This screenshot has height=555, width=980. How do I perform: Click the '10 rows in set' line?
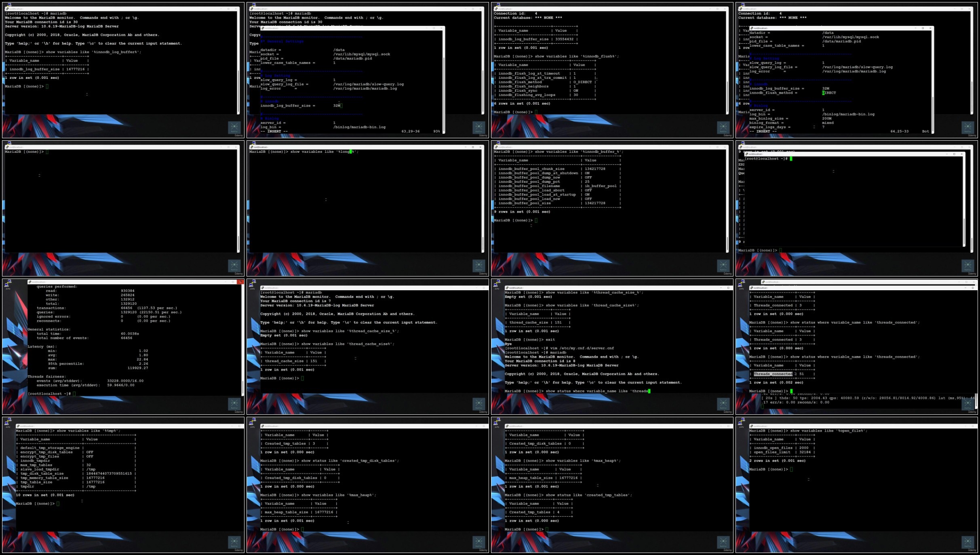pos(45,495)
